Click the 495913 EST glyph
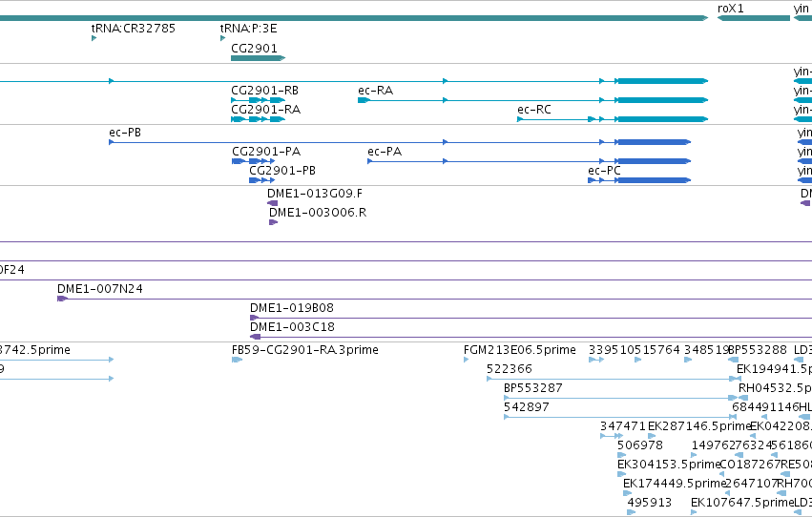Image resolution: width=812 pixels, height=517 pixels. click(x=632, y=512)
